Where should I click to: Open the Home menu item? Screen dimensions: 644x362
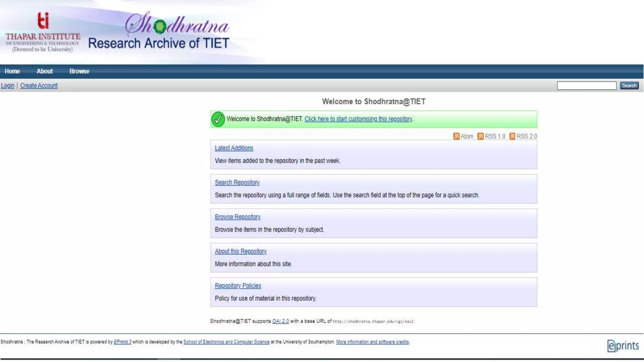point(12,71)
